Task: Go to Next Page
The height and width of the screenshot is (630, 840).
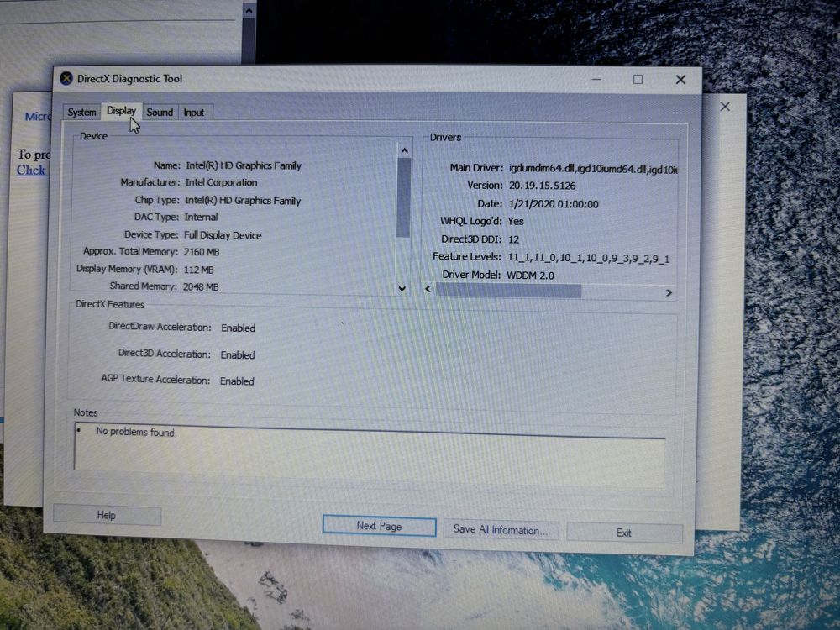Action: coord(380,526)
